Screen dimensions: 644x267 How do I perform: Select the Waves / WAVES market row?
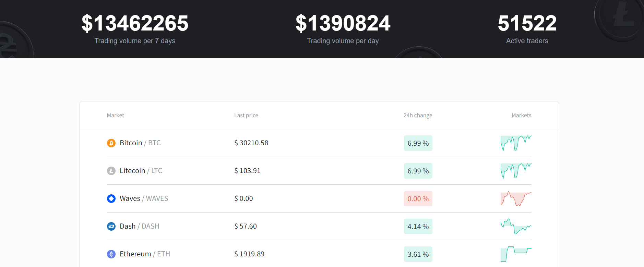click(144, 198)
